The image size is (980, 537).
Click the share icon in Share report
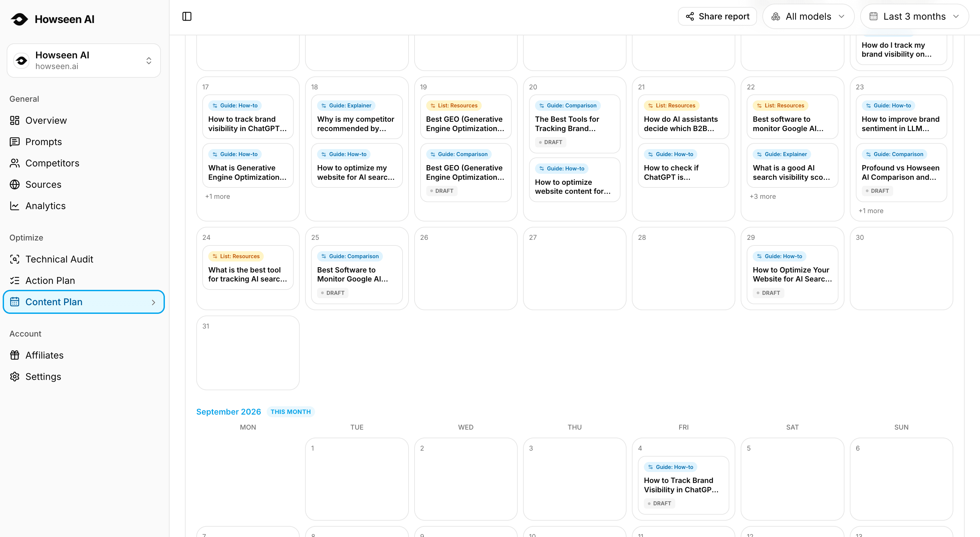[x=690, y=16]
